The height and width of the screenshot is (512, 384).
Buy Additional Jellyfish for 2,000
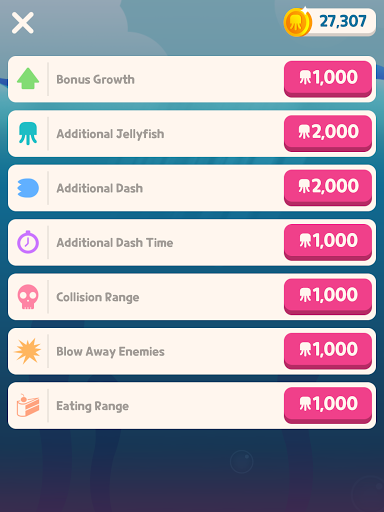(328, 133)
